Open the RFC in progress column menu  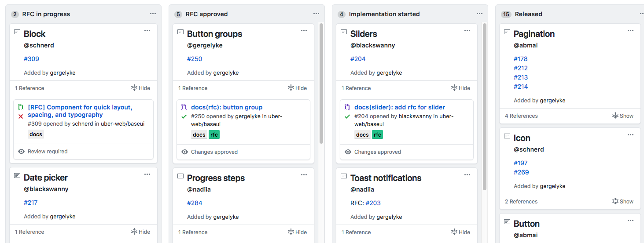(153, 14)
